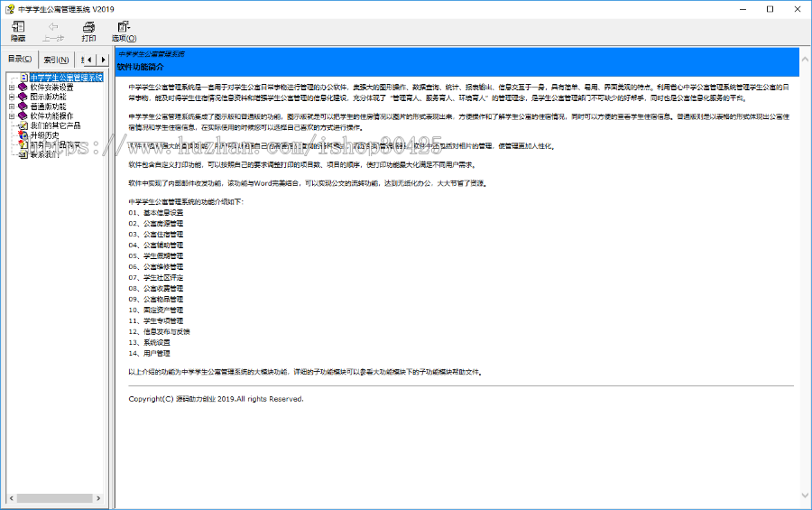
Task: Click the tree panel scroll-left arrow
Action: pyautogui.click(x=12, y=498)
